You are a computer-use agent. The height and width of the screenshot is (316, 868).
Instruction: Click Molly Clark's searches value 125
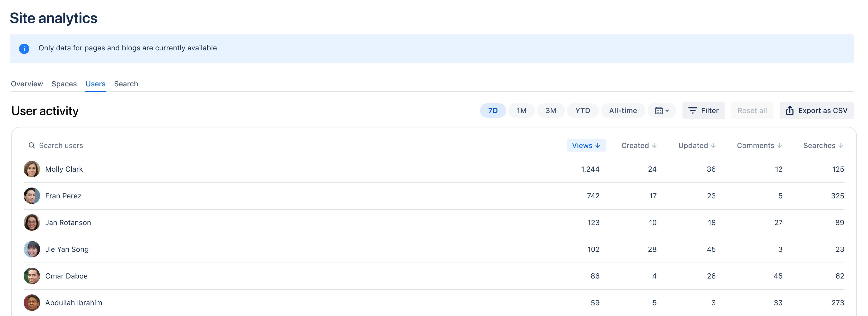coord(838,169)
